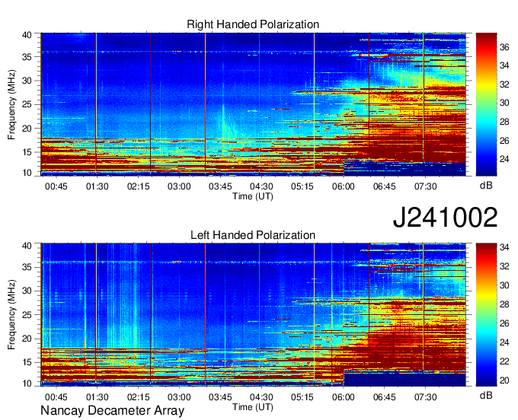Click the 15 MHz tick on upper frequency axis

coord(27,152)
